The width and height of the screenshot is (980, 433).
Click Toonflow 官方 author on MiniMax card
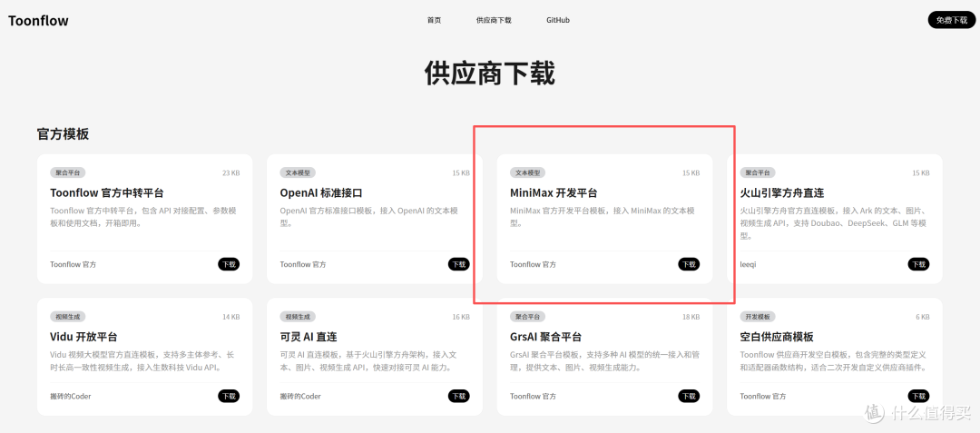(x=534, y=264)
